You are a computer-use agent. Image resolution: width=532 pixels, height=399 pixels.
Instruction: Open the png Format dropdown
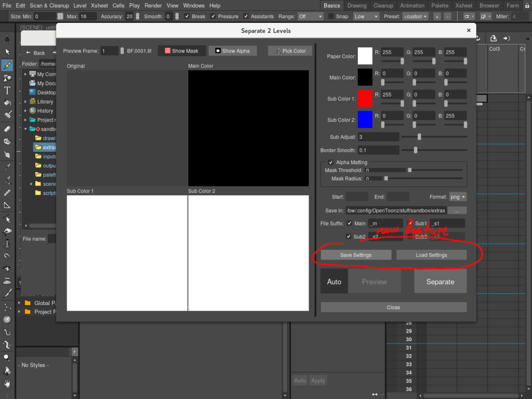[459, 196]
